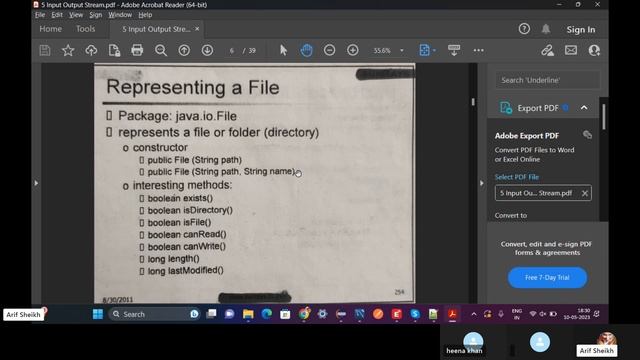Click the page number field

pyautogui.click(x=232, y=51)
